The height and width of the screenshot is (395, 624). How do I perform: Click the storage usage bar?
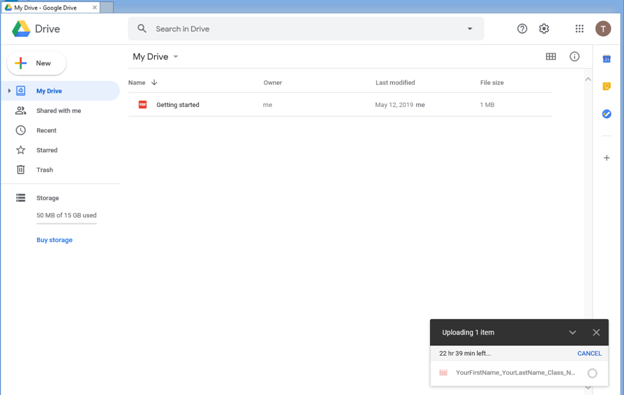(x=66, y=224)
